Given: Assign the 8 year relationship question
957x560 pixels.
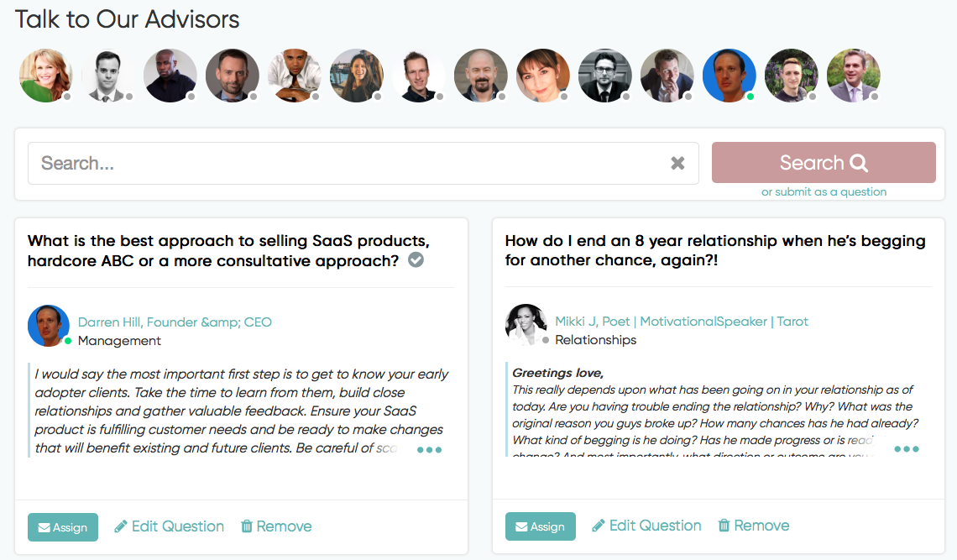Looking at the screenshot, I should 540,526.
